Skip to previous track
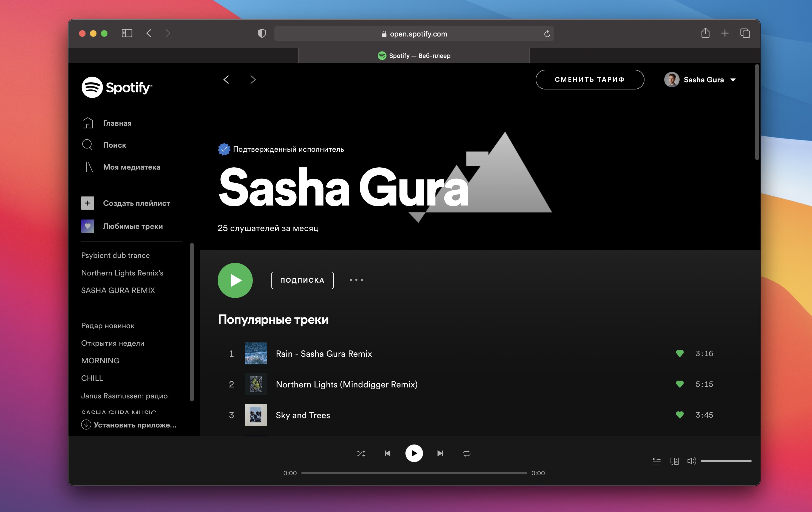Viewport: 812px width, 512px height. (388, 454)
